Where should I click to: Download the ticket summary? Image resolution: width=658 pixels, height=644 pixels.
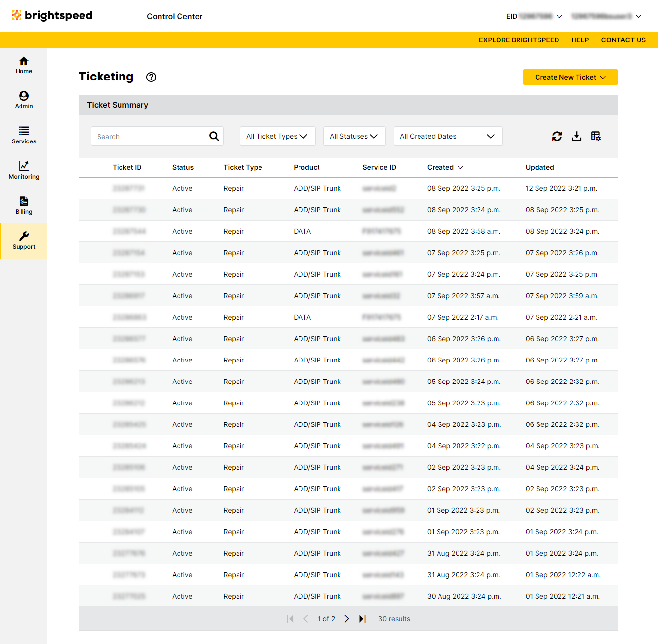click(577, 136)
